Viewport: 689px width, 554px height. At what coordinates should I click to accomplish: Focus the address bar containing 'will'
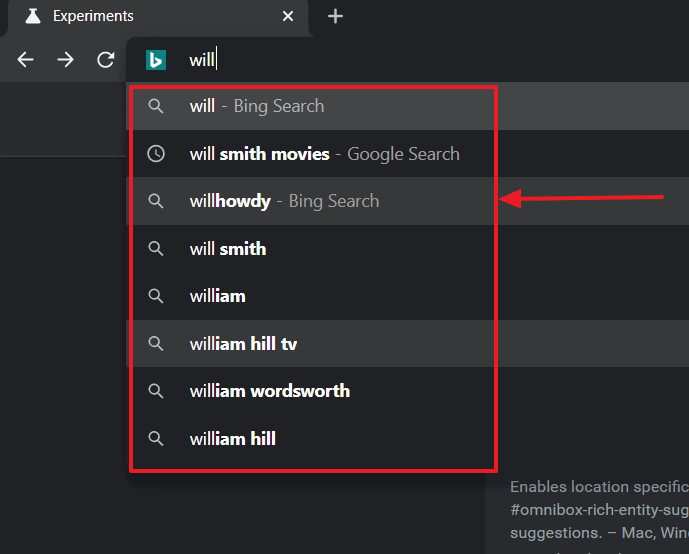click(x=407, y=60)
